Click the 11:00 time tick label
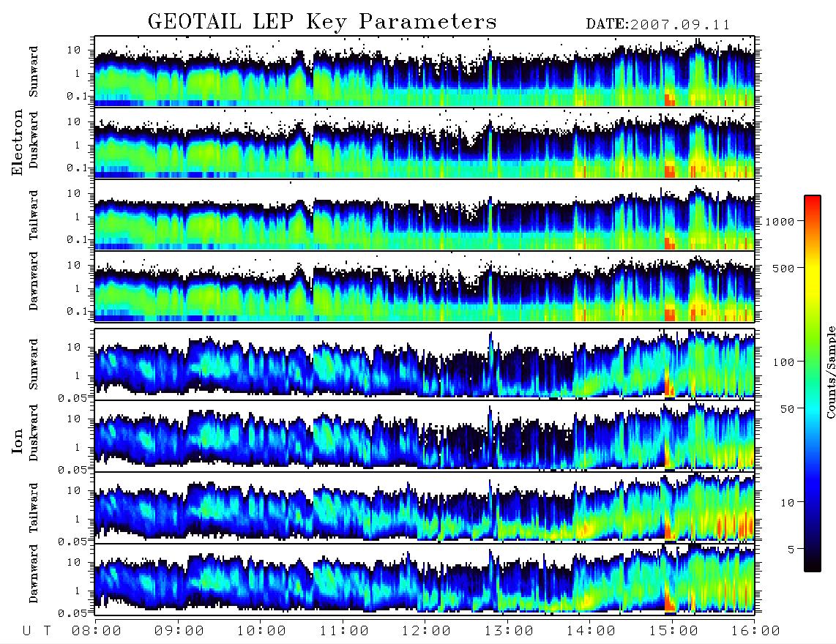The height and width of the screenshot is (644, 836). pos(344,631)
